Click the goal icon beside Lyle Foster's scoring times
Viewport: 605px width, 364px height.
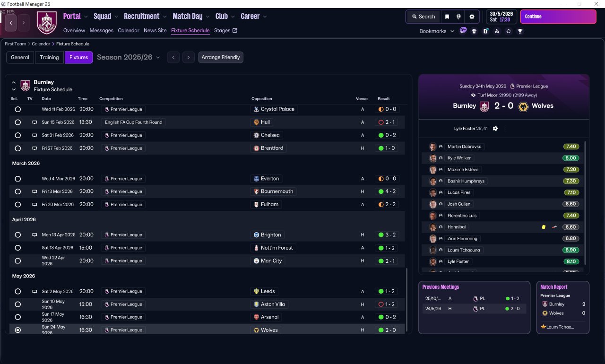(x=495, y=129)
